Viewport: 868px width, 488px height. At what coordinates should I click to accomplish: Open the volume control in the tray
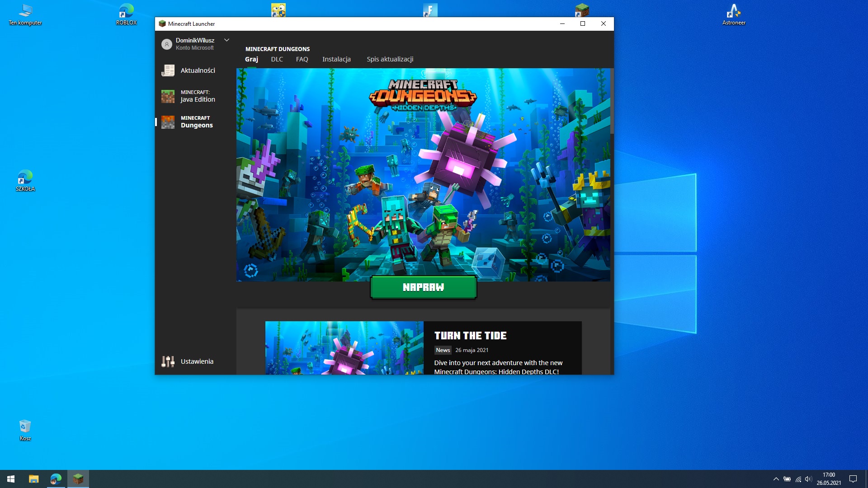(808, 479)
